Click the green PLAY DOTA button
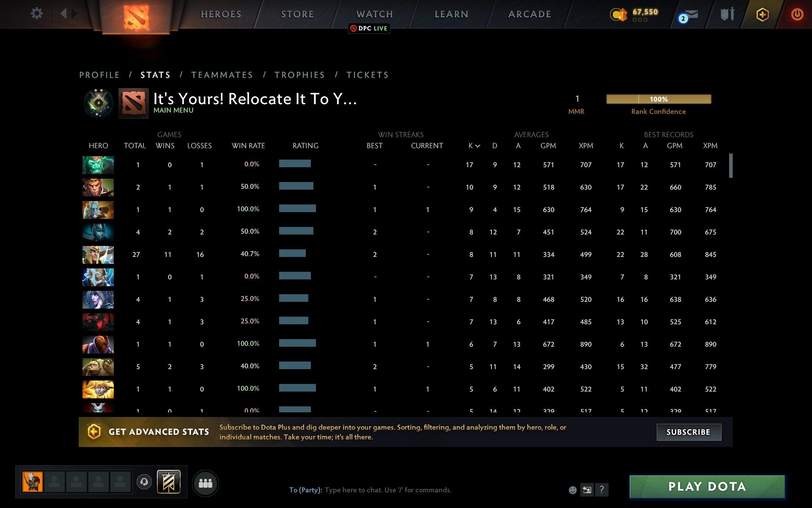The width and height of the screenshot is (812, 508). [x=707, y=487]
